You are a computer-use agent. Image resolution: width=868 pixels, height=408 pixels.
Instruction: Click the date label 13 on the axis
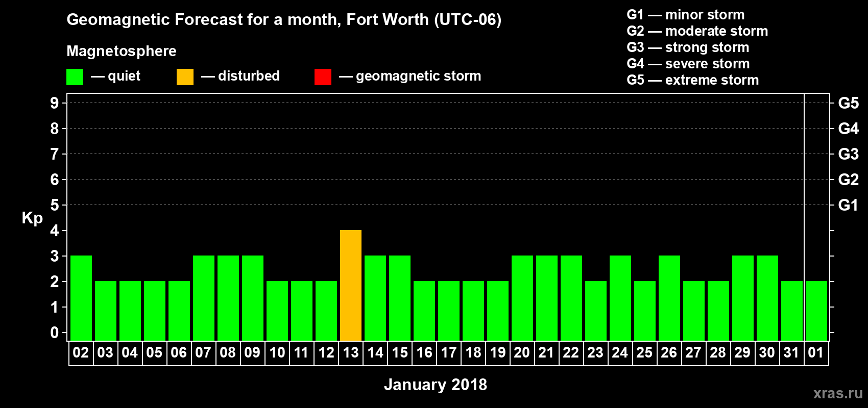pos(351,352)
